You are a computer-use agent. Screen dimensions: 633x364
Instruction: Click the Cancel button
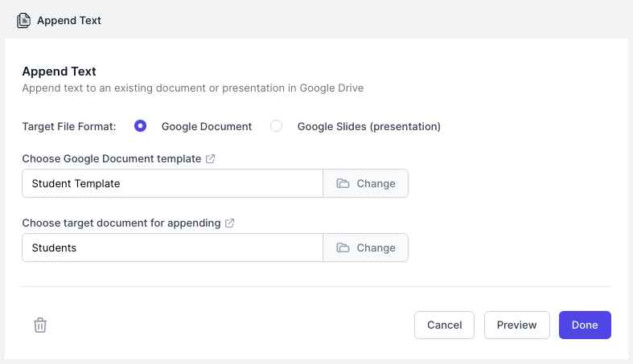pyautogui.click(x=444, y=325)
